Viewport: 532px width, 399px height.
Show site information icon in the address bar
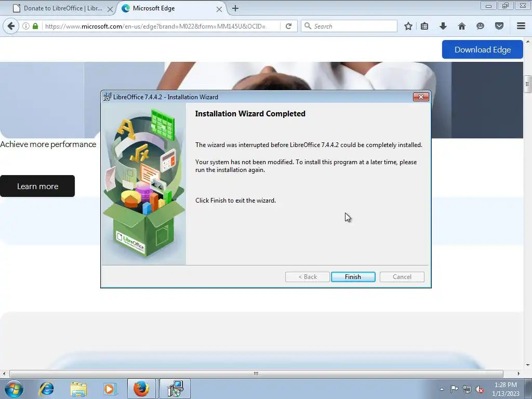pyautogui.click(x=26, y=26)
